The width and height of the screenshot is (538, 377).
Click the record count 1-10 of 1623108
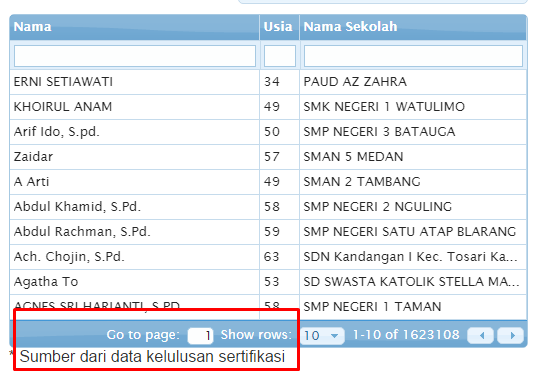pyautogui.click(x=406, y=335)
